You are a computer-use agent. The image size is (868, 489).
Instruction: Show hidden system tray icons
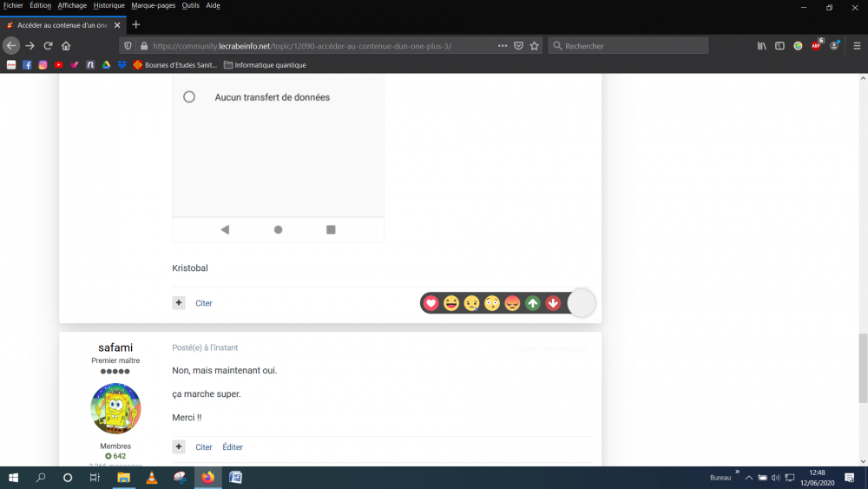pyautogui.click(x=748, y=478)
